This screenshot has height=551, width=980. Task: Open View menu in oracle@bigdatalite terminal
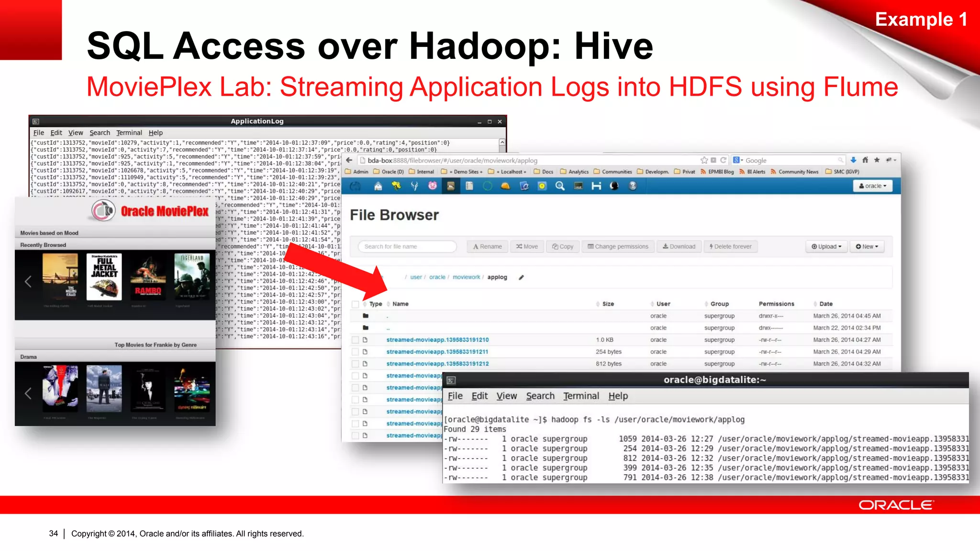(507, 396)
